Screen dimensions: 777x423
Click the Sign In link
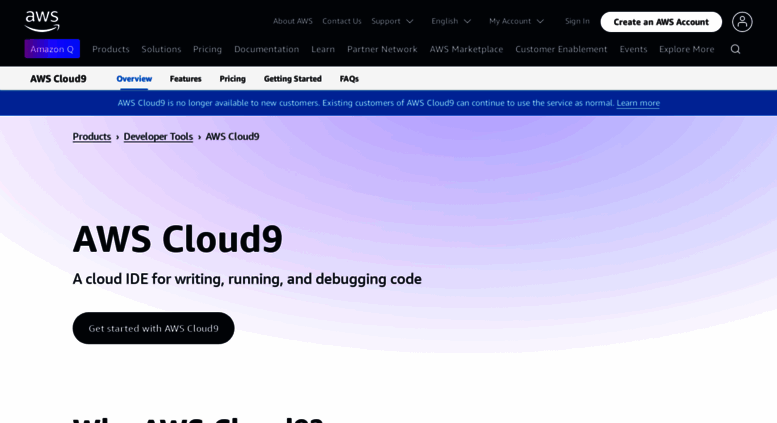tap(577, 21)
